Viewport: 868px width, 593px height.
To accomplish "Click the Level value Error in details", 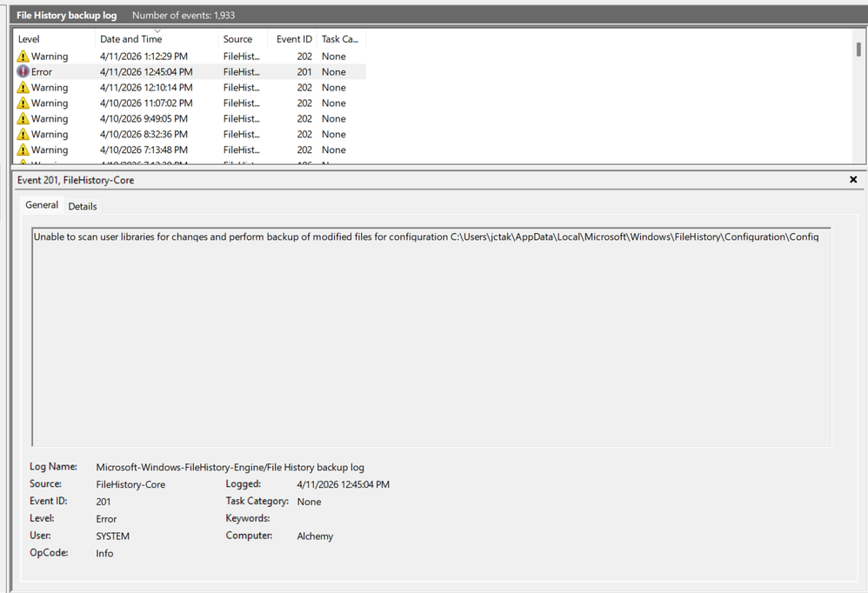I will [x=106, y=519].
